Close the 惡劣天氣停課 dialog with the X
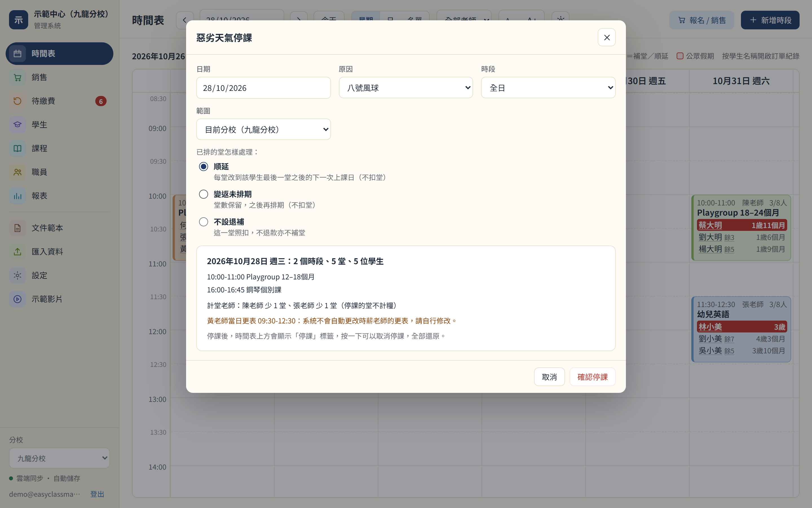Screen dimensions: 812x508 (x=607, y=37)
